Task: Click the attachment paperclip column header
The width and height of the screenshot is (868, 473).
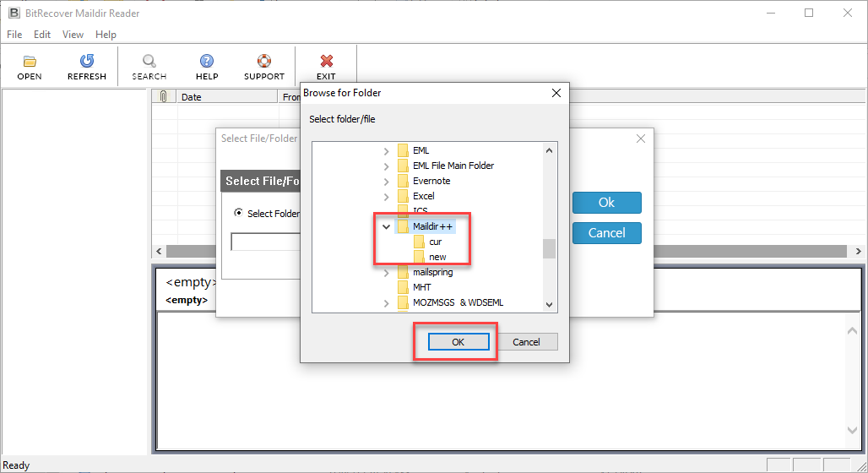Action: [164, 96]
